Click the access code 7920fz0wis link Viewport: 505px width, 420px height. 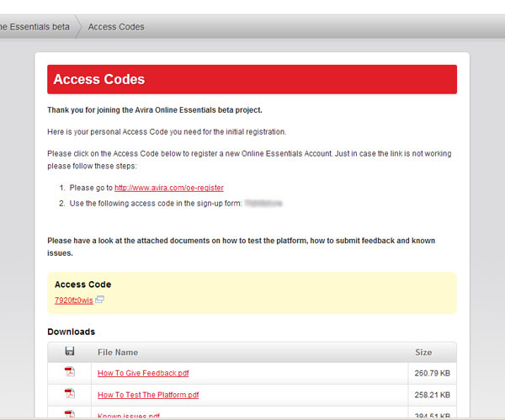pyautogui.click(x=74, y=300)
